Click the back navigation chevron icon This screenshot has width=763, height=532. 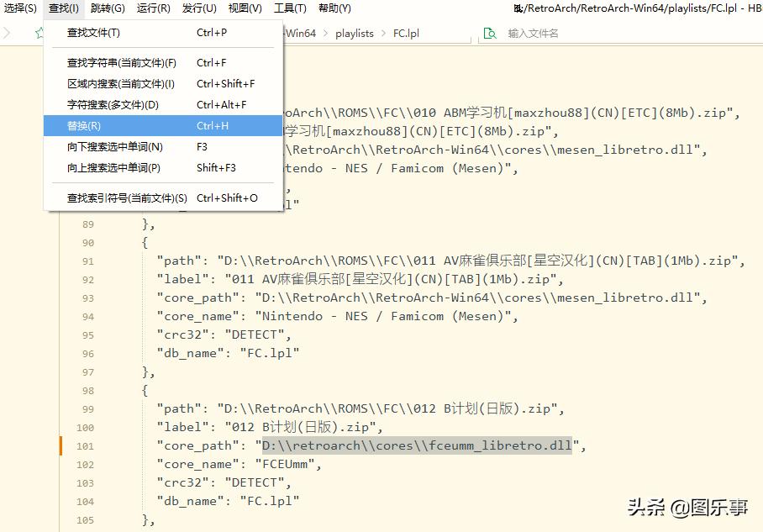8,33
